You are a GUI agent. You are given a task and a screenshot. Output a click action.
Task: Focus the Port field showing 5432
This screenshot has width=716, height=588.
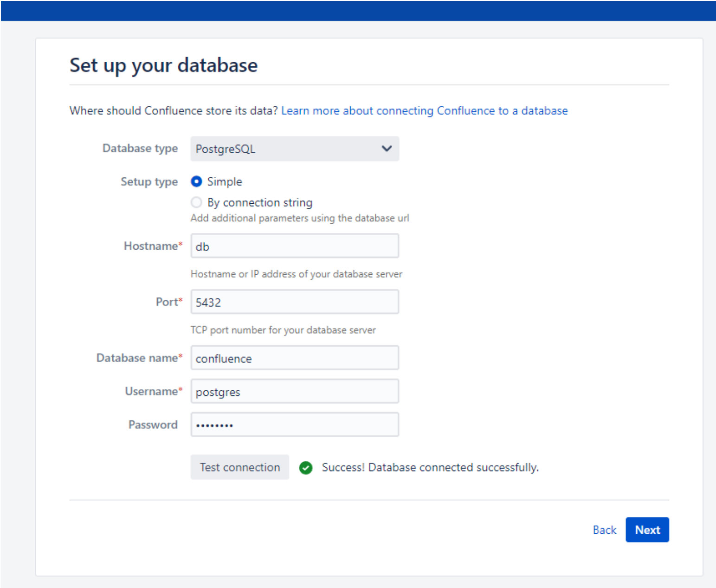[294, 302]
